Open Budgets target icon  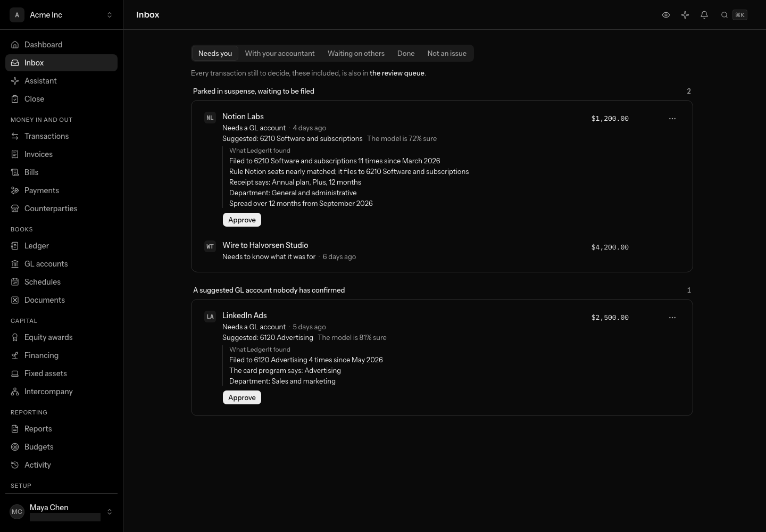coord(15,447)
